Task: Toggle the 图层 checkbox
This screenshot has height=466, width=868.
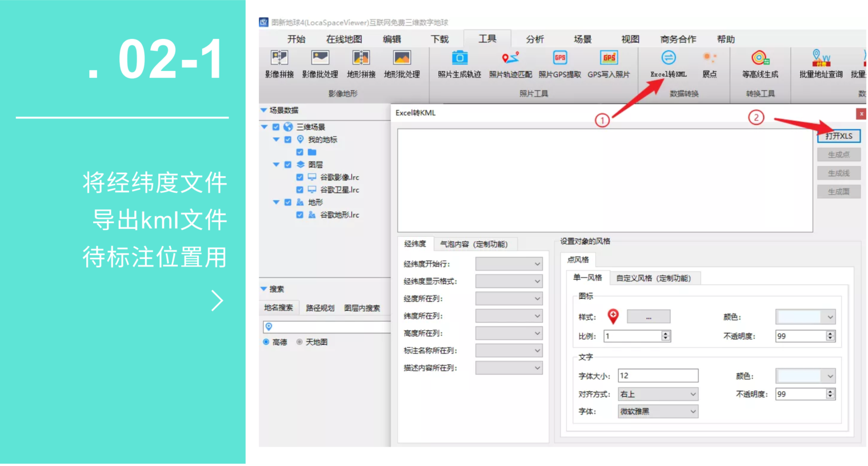Action: (288, 165)
